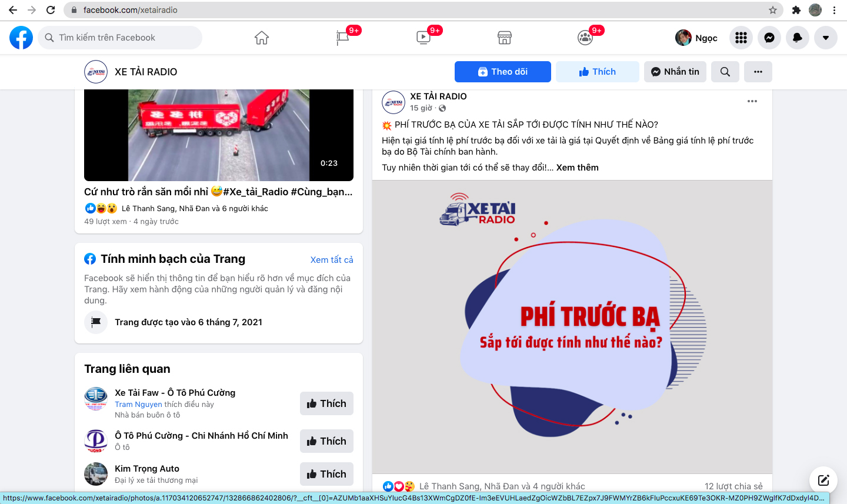Click the Nhắn tin message button
The image size is (847, 504).
click(675, 72)
